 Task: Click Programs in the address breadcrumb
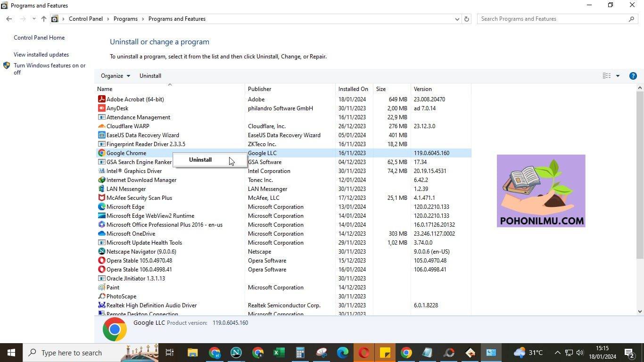click(125, 19)
